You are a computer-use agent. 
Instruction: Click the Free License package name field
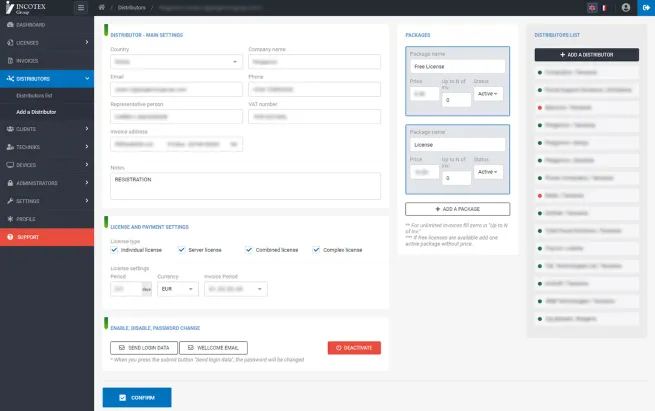coord(457,66)
